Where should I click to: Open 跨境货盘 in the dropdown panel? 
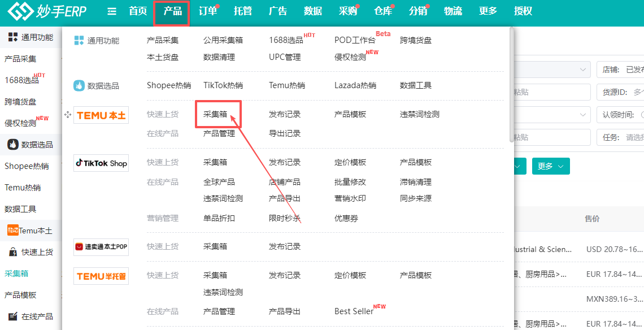click(x=416, y=40)
